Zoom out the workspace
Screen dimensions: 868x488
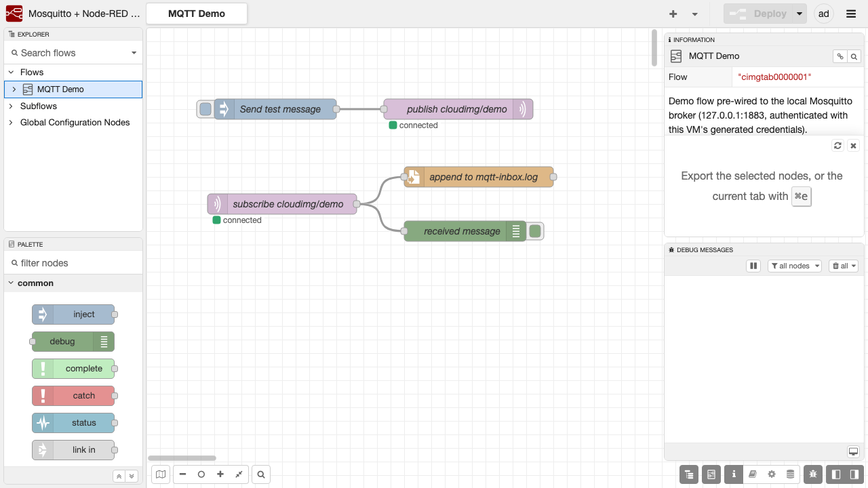[183, 474]
